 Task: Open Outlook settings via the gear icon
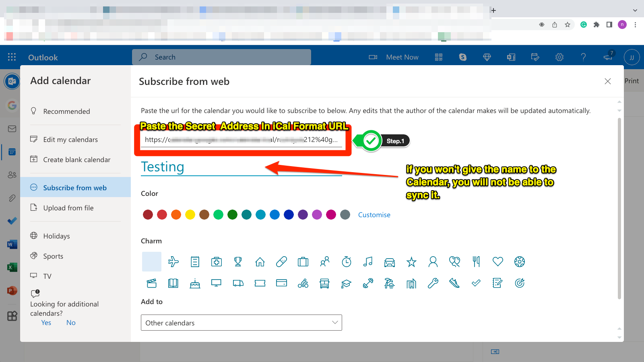[559, 57]
